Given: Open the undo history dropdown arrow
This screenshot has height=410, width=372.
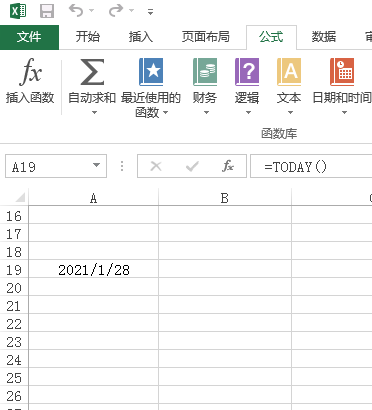Looking at the screenshot, I should [91, 11].
